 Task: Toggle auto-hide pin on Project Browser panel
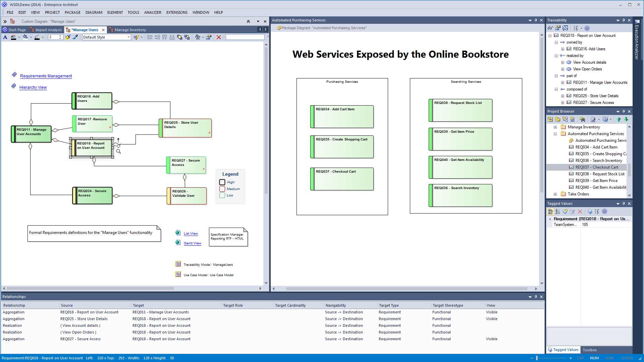(x=624, y=111)
